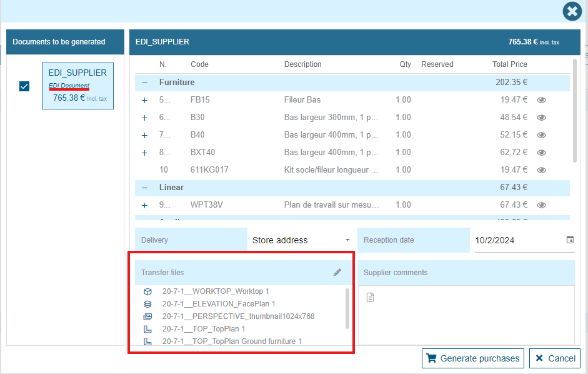Viewport: 588px width, 374px height.
Task: Uncheck the EDI_SUPPLIER document checkbox
Action: click(24, 86)
